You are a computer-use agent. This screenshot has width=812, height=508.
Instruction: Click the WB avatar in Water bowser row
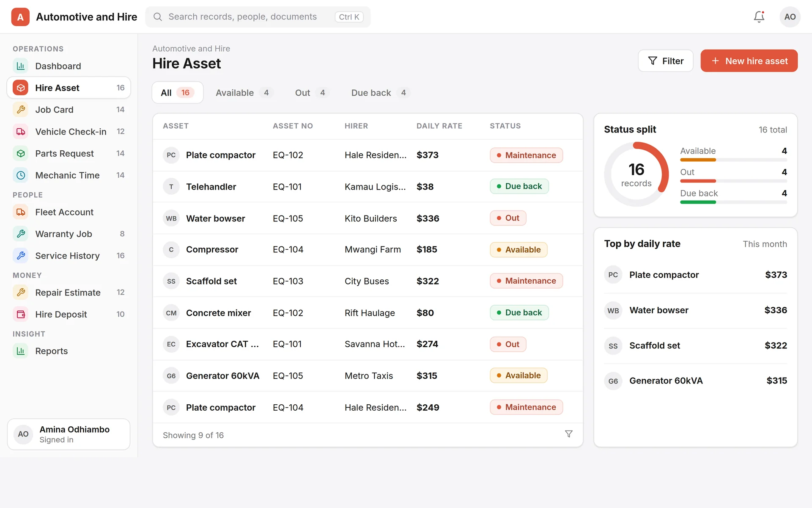point(171,218)
